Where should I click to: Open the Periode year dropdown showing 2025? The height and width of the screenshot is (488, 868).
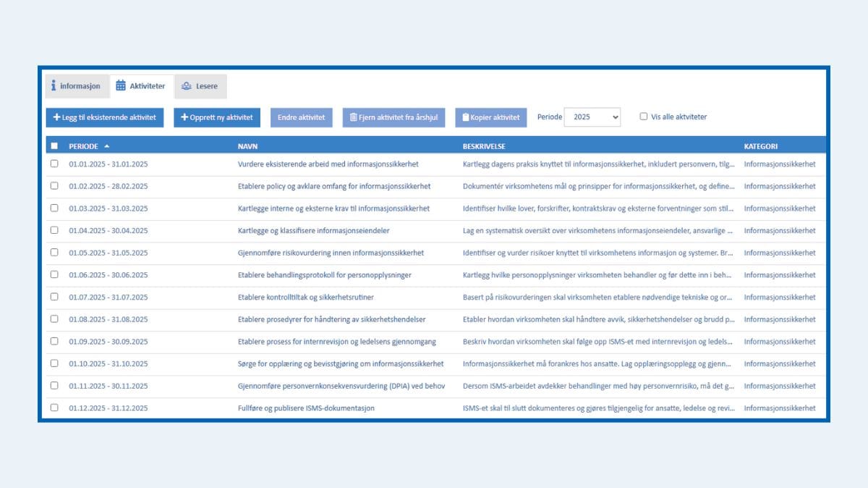pos(592,117)
